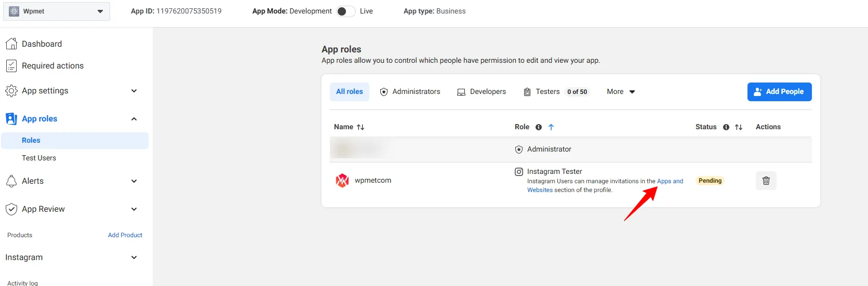Open the More roles dropdown
This screenshot has width=868, height=286.
pyautogui.click(x=621, y=92)
